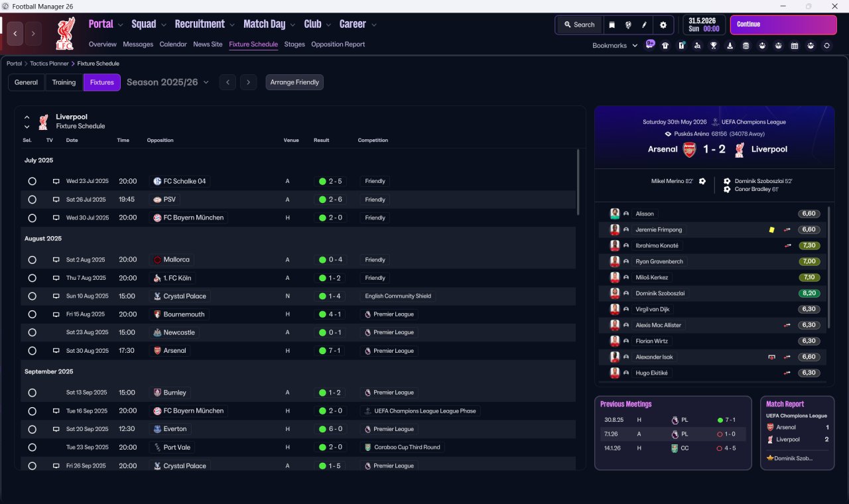Expand the Career menu chevron

[x=373, y=25]
